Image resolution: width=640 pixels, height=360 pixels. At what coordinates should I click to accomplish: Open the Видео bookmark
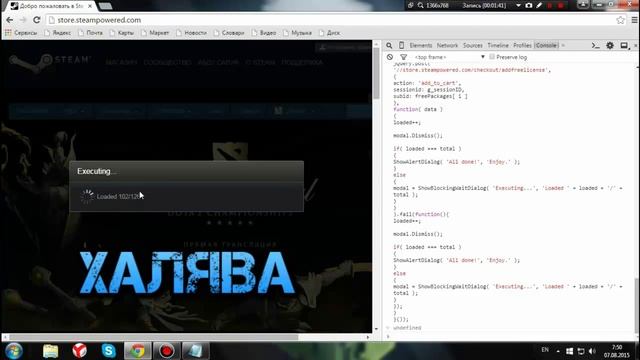[x=264, y=33]
